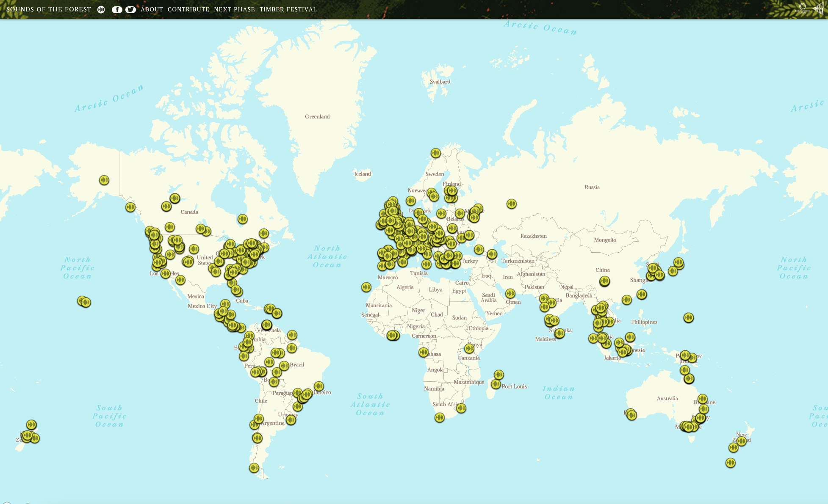
Task: Select the southernmost New Zealand sound marker
Action: click(x=731, y=463)
